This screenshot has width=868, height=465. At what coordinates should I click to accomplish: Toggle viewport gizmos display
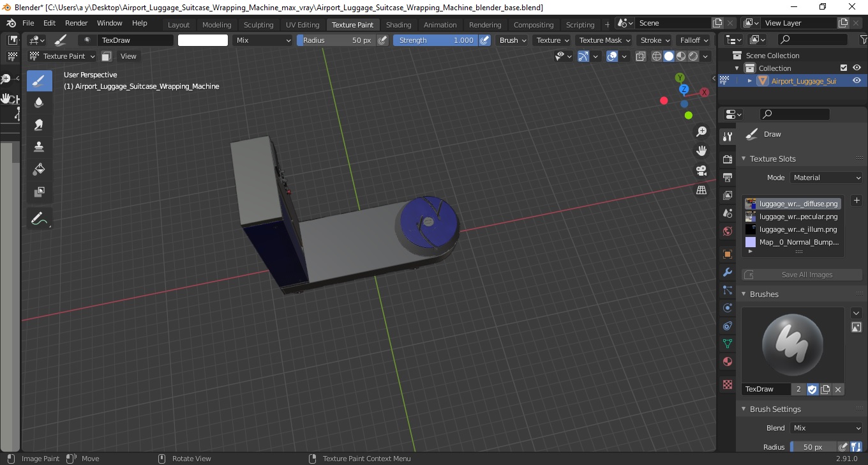pos(583,56)
